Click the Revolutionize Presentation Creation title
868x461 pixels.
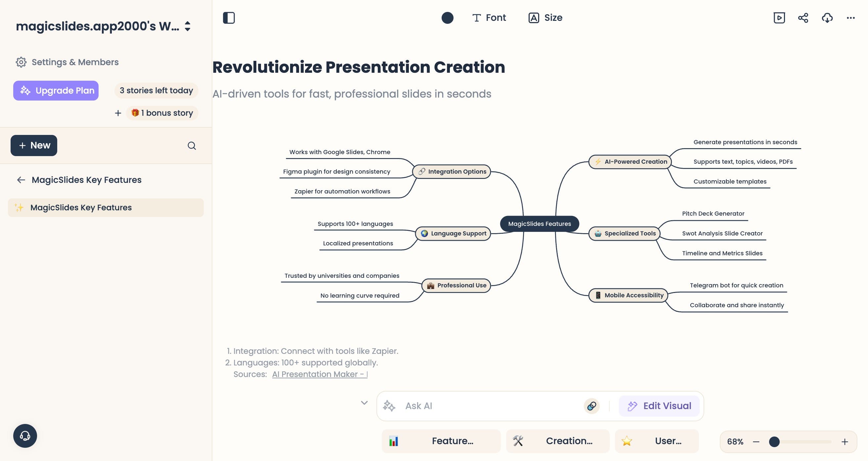coord(359,67)
